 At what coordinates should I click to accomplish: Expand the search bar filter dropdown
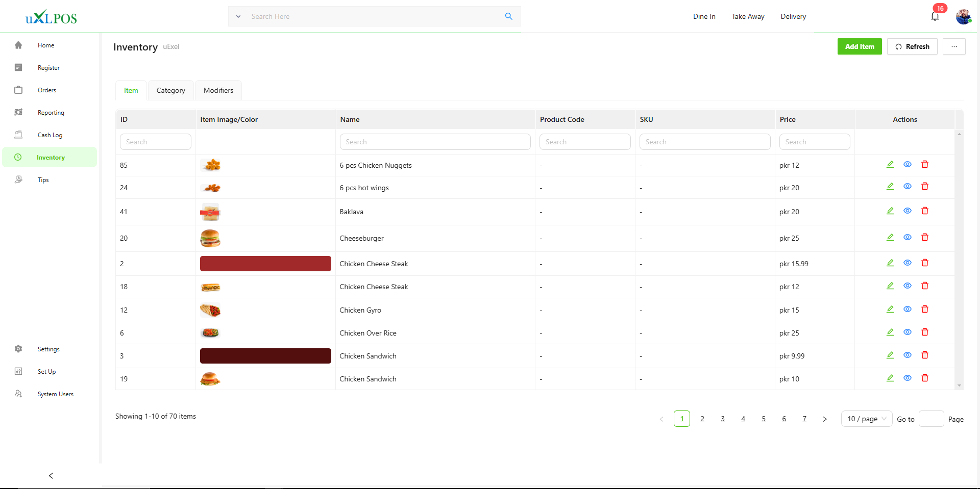coord(238,16)
